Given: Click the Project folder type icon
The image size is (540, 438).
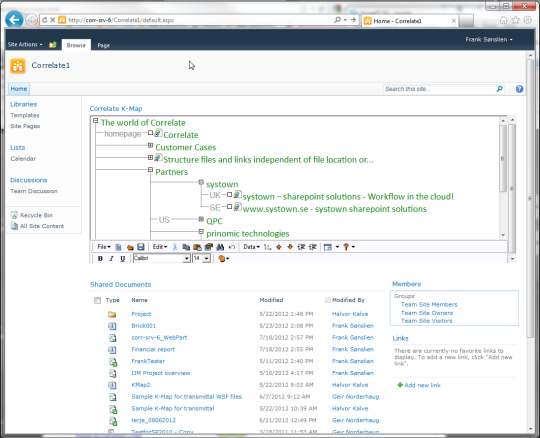Looking at the screenshot, I should pyautogui.click(x=112, y=314).
